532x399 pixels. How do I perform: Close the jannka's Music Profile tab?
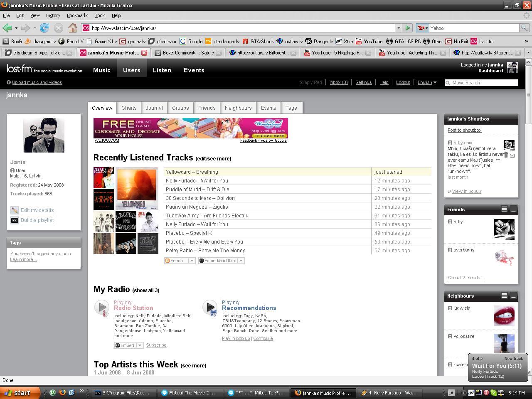(144, 53)
